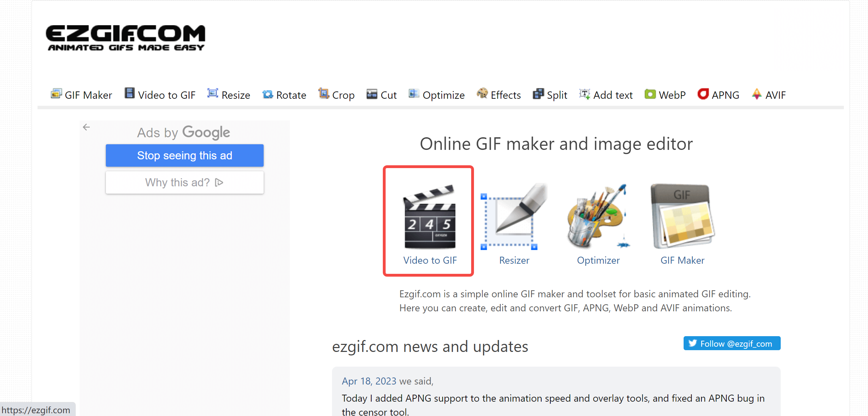Select the Split tool icon

538,94
